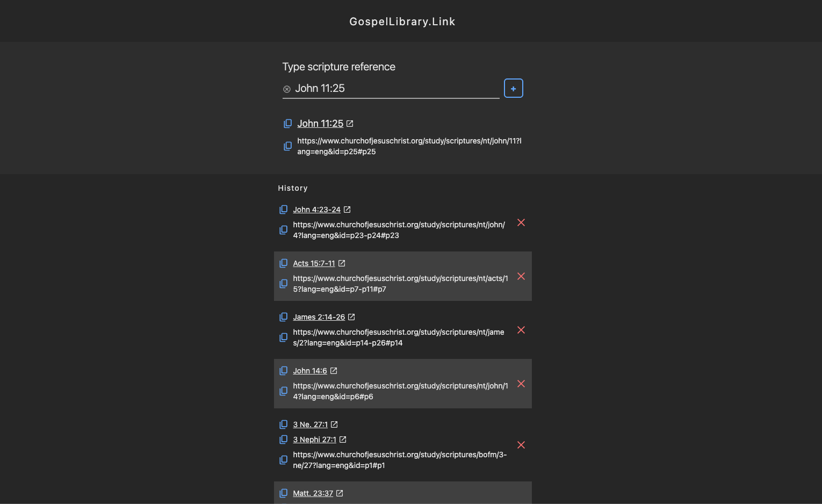
Task: Copy the John 11:25 reference title
Action: click(x=288, y=124)
